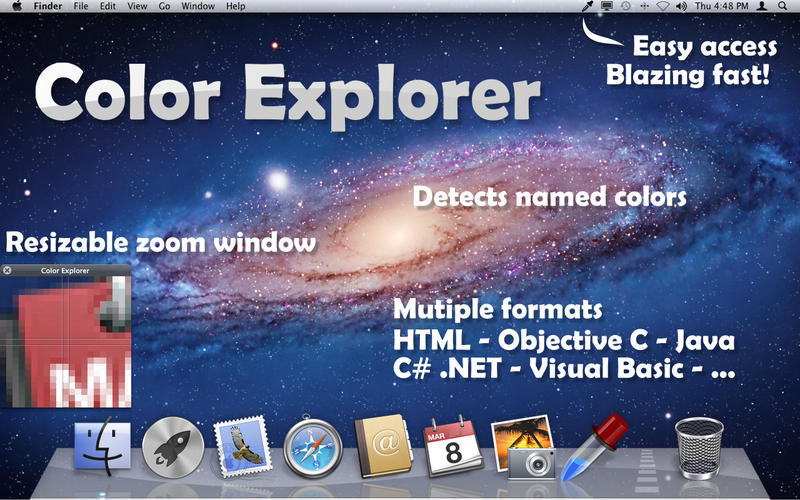Open Time Machine menu bar icon

[x=626, y=6]
